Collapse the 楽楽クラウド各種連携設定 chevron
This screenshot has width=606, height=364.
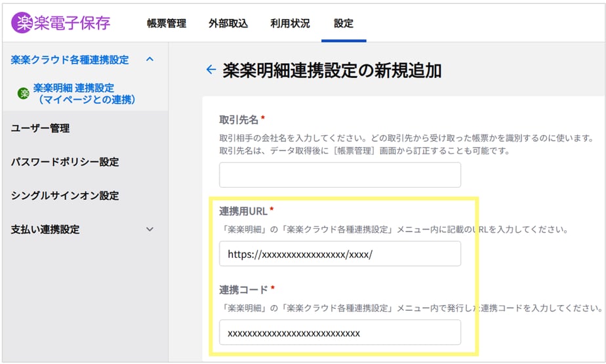click(x=150, y=59)
